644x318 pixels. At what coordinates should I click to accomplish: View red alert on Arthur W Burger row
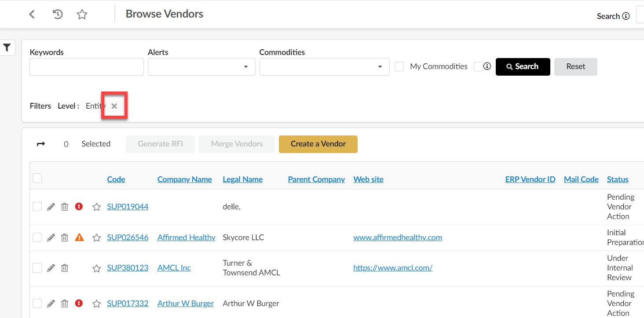click(x=79, y=303)
